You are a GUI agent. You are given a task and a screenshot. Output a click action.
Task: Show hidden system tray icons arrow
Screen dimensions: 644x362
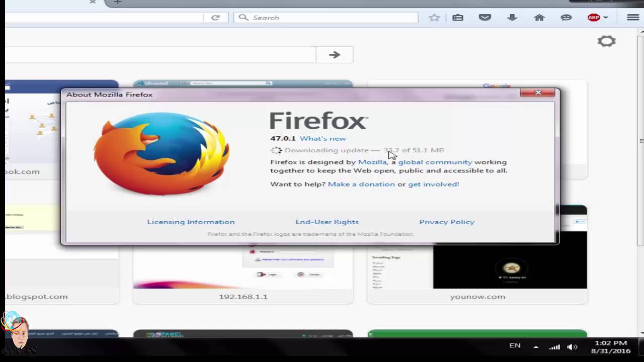pos(536,347)
